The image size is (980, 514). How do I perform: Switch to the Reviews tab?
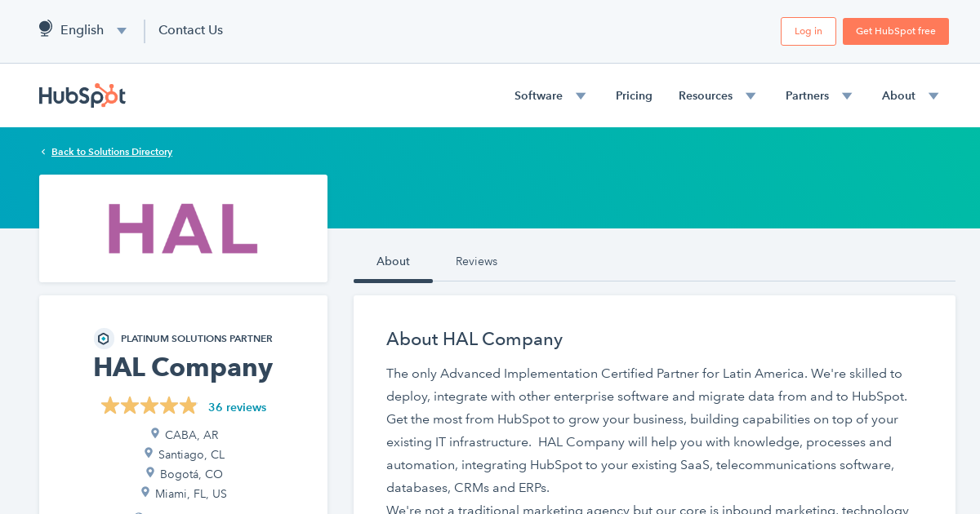pyautogui.click(x=476, y=261)
